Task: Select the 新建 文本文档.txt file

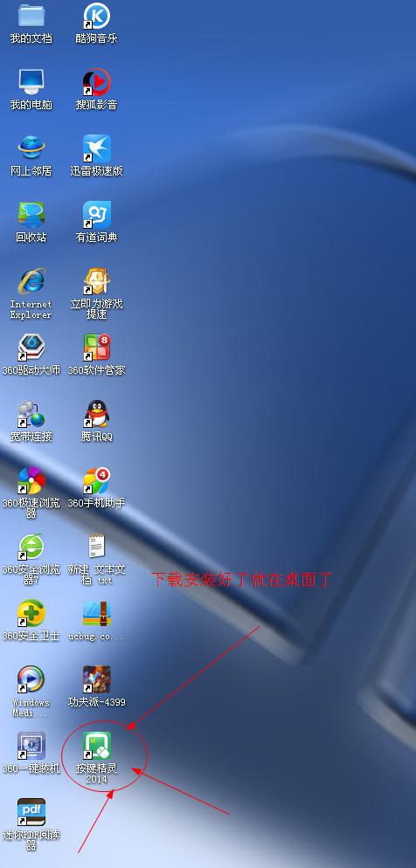Action: tap(97, 547)
